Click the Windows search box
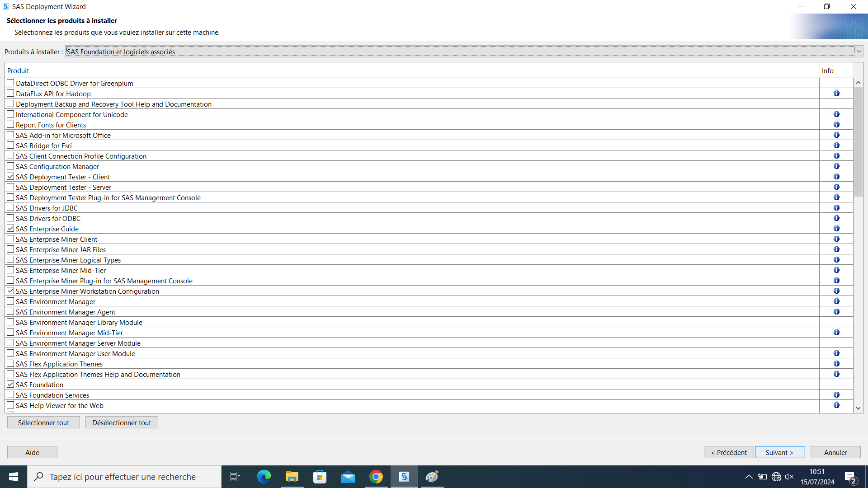 pos(123,477)
